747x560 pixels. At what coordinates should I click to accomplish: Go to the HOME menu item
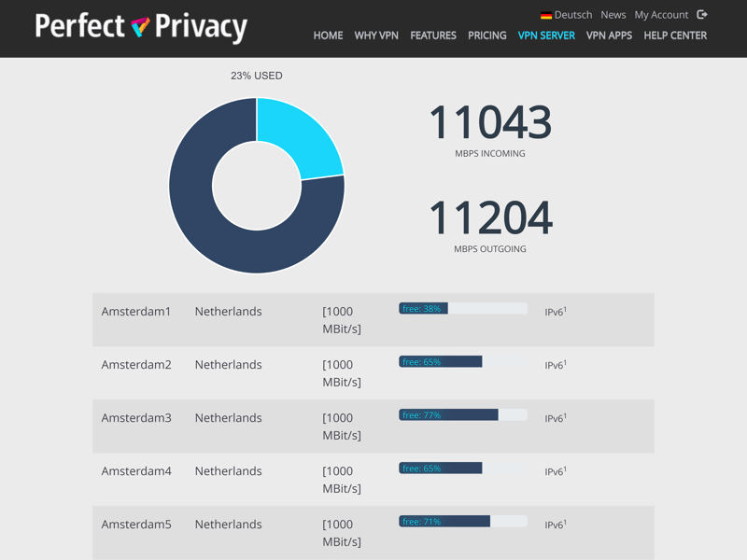click(x=328, y=35)
